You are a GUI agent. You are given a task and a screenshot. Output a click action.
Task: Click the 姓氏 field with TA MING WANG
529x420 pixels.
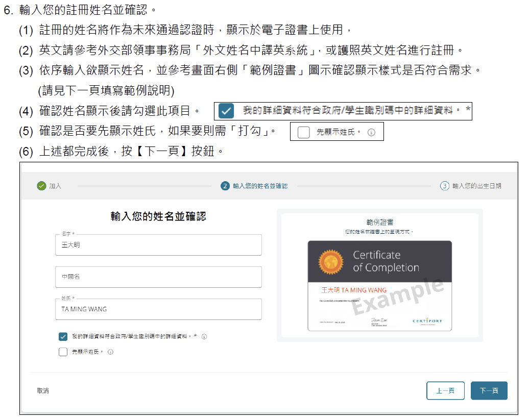coord(158,309)
